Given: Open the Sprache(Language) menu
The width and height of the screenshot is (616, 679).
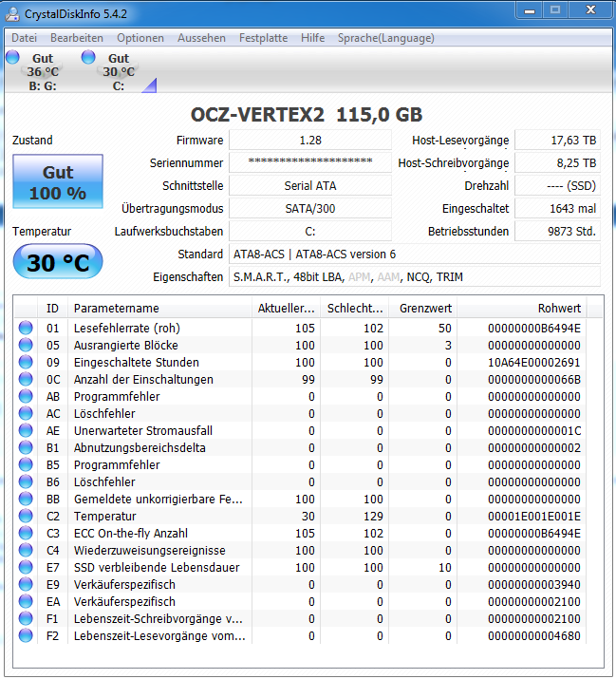Looking at the screenshot, I should 385,38.
